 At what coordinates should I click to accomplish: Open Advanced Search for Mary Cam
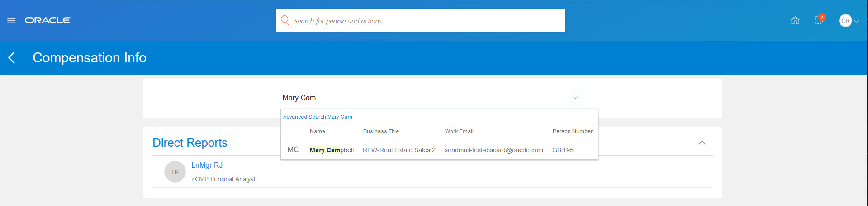coord(318,117)
